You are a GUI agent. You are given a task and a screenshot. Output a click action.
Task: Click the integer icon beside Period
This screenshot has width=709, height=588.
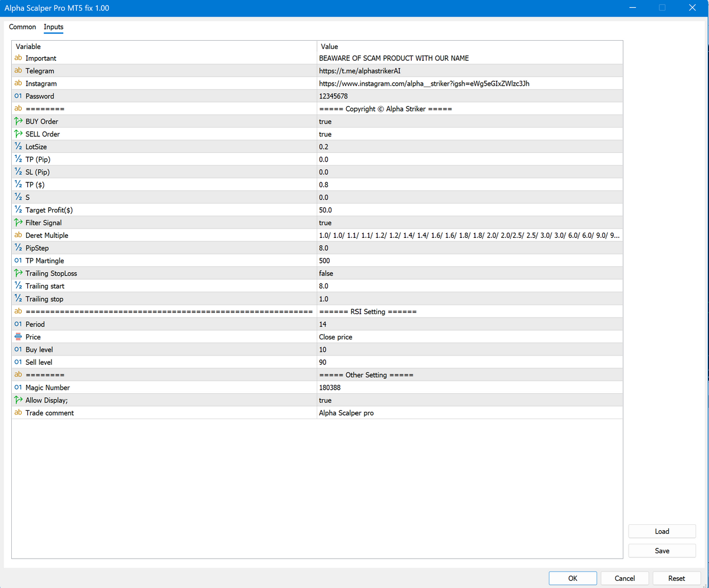18,325
